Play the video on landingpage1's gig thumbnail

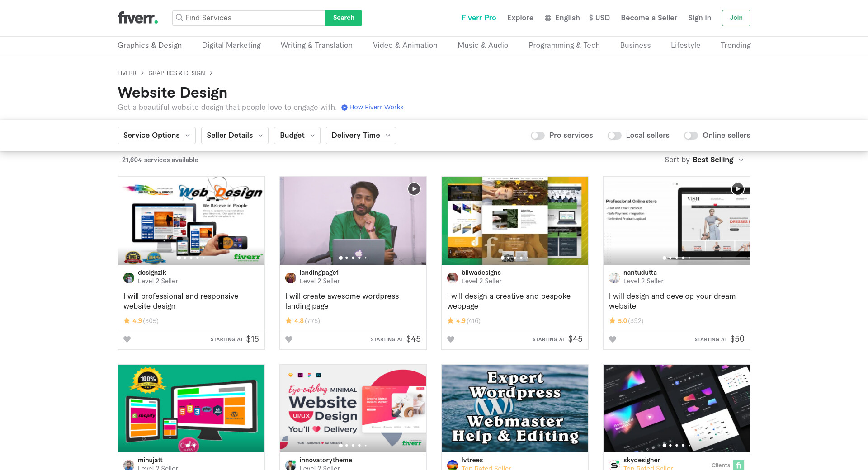tap(414, 189)
